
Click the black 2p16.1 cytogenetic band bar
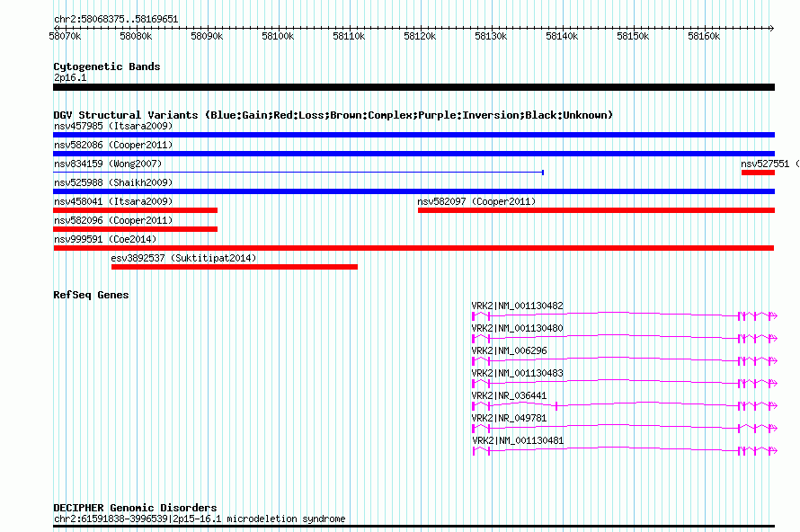413,87
